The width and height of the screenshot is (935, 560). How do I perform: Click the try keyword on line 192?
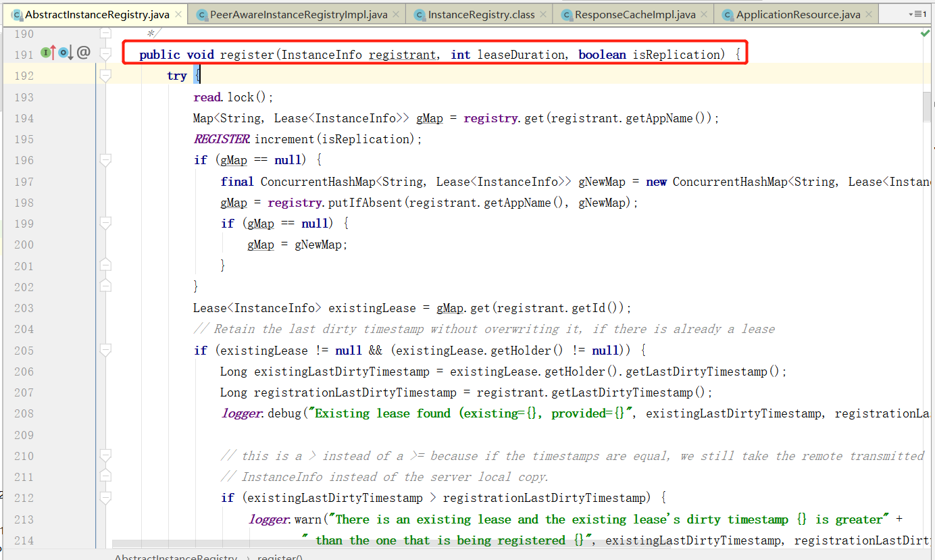point(177,76)
